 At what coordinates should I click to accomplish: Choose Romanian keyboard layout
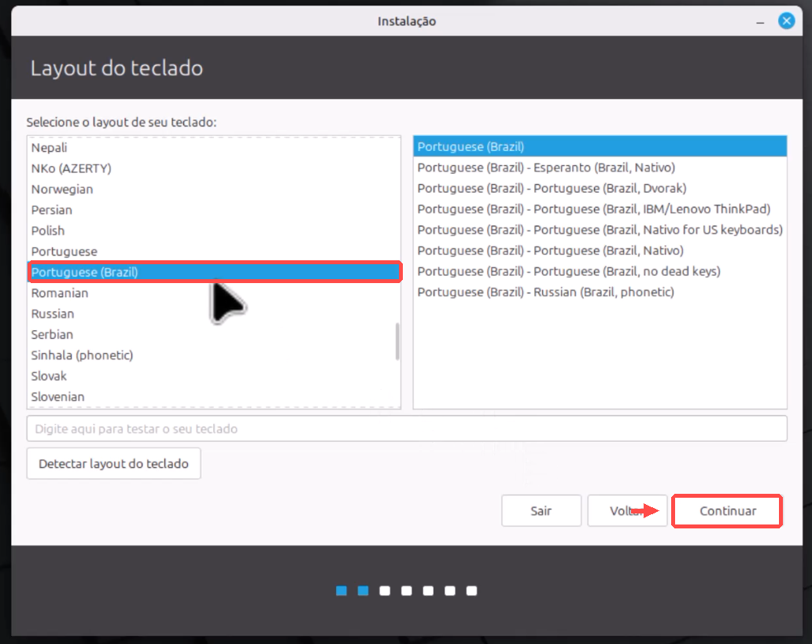point(214,293)
